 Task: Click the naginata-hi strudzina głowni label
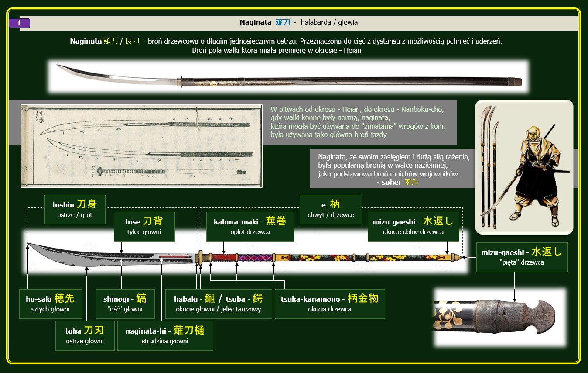point(165,335)
